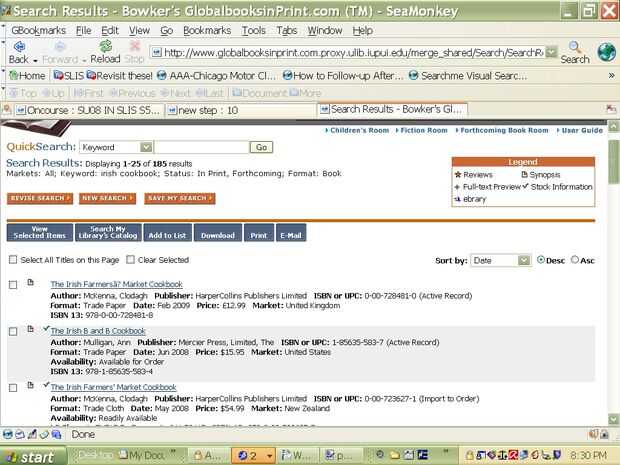Open Searchme Visual Searc... bookmark
The image size is (620, 465).
tap(468, 76)
